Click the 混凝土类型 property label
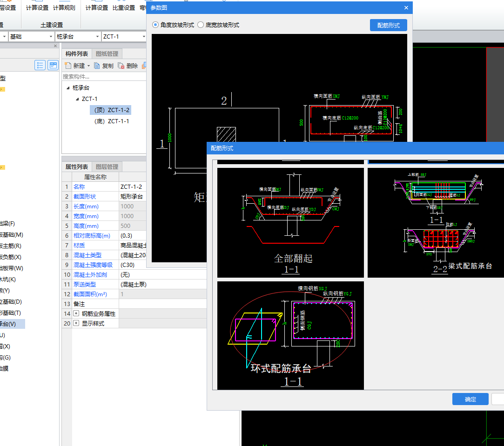The height and width of the screenshot is (446, 504). point(87,255)
